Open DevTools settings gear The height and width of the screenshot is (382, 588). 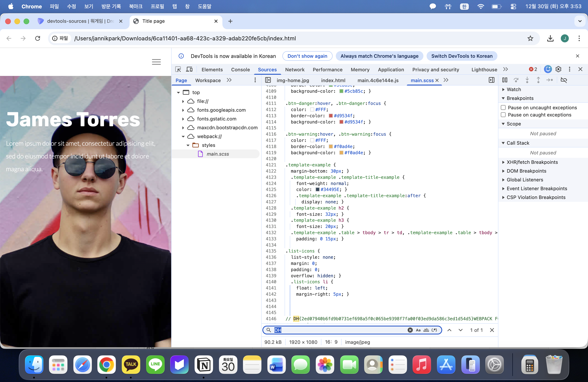(x=558, y=69)
